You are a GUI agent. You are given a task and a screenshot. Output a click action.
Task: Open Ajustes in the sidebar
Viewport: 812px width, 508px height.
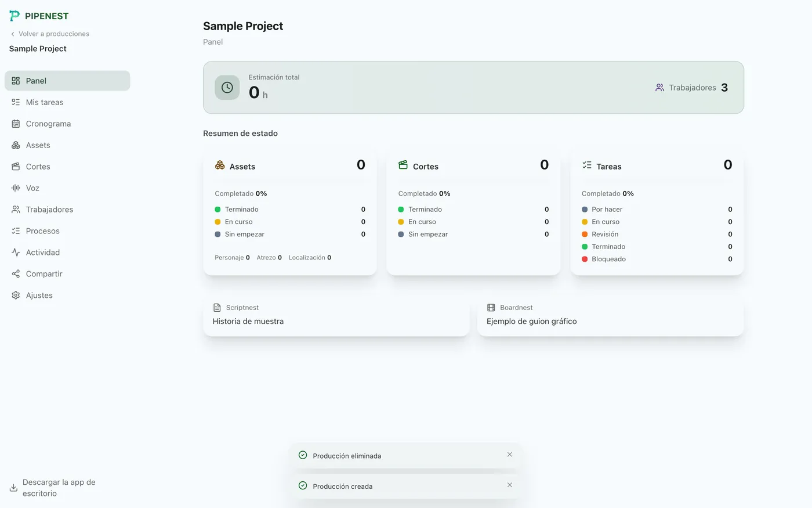click(67, 296)
